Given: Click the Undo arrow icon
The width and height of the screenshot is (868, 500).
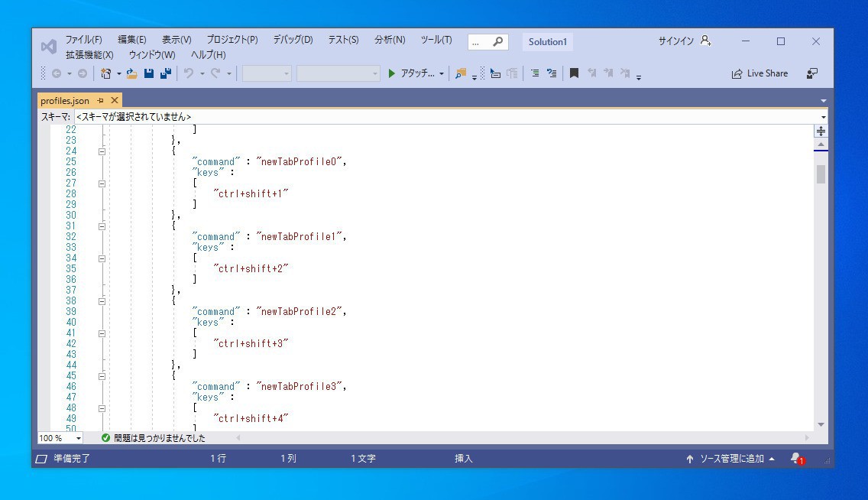Looking at the screenshot, I should 189,73.
